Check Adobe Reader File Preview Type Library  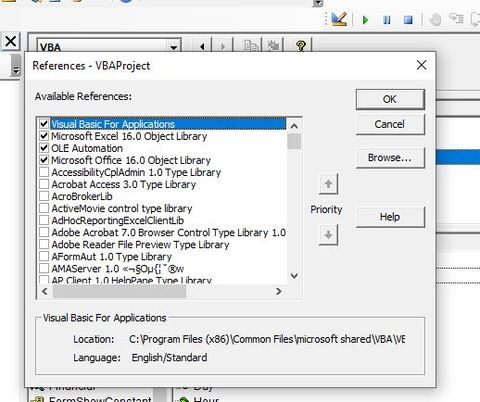coord(44,244)
